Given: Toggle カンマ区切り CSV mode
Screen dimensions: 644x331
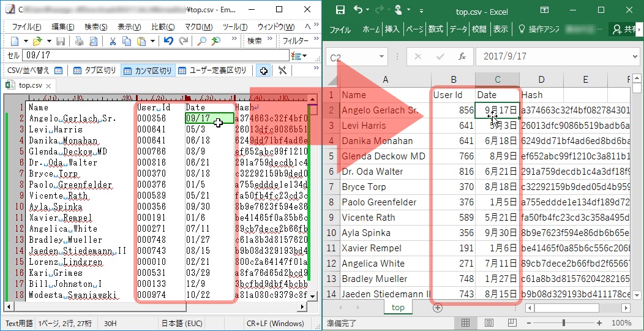Looking at the screenshot, I should [148, 70].
